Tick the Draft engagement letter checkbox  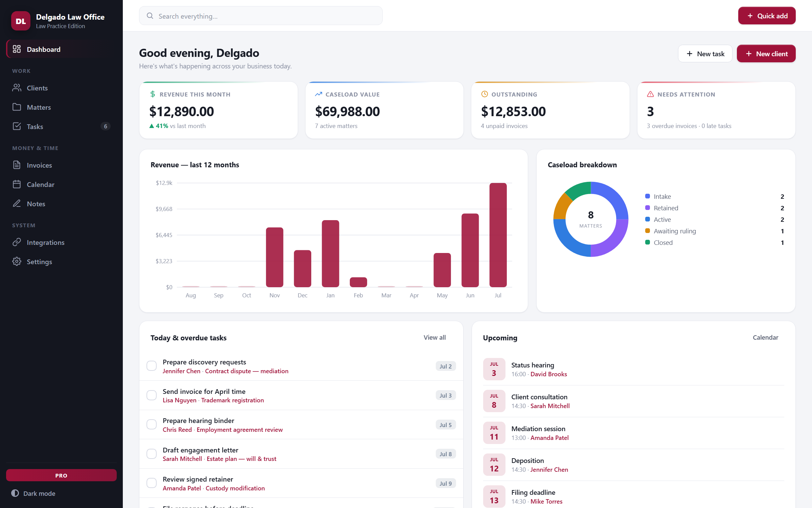(x=152, y=454)
